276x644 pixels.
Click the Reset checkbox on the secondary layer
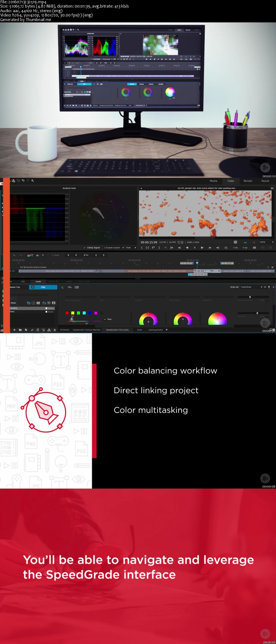[46, 308]
